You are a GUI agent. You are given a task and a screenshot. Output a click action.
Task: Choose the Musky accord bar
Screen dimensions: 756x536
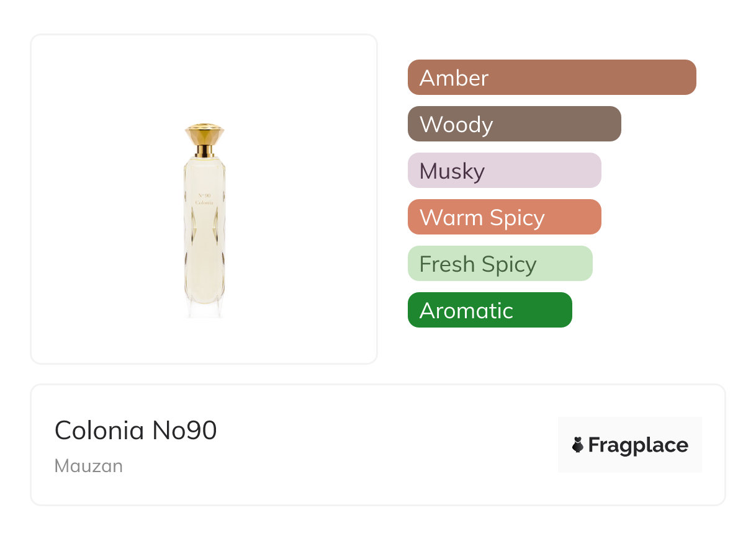coord(504,171)
